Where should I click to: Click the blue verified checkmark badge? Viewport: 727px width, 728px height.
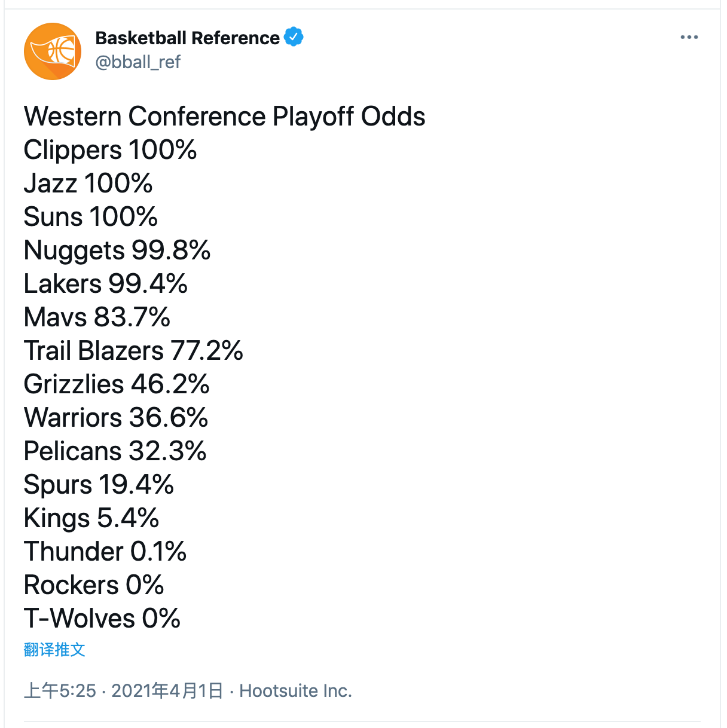[x=294, y=37]
